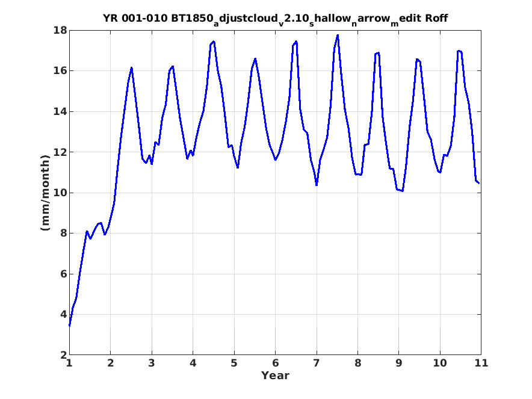Click x-axis tick label '10'
This screenshot has height=399, width=532.
(x=440, y=363)
